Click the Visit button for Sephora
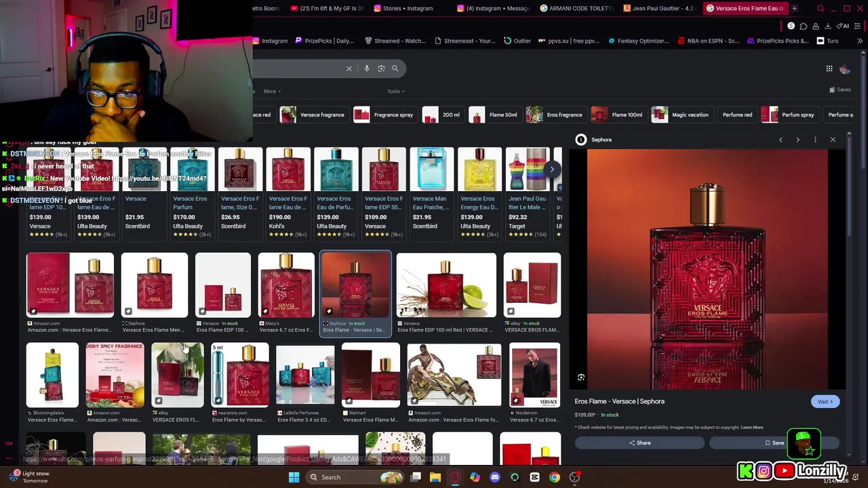 (x=825, y=401)
